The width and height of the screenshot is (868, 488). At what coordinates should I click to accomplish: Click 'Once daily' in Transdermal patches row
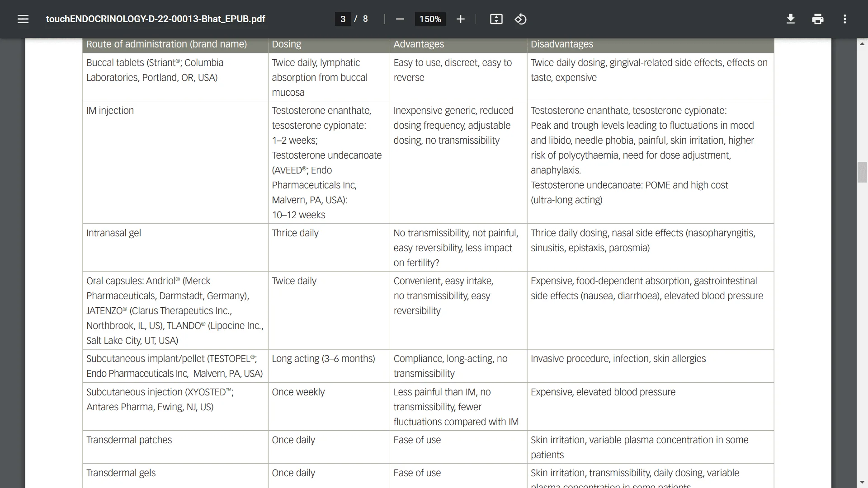[293, 440]
